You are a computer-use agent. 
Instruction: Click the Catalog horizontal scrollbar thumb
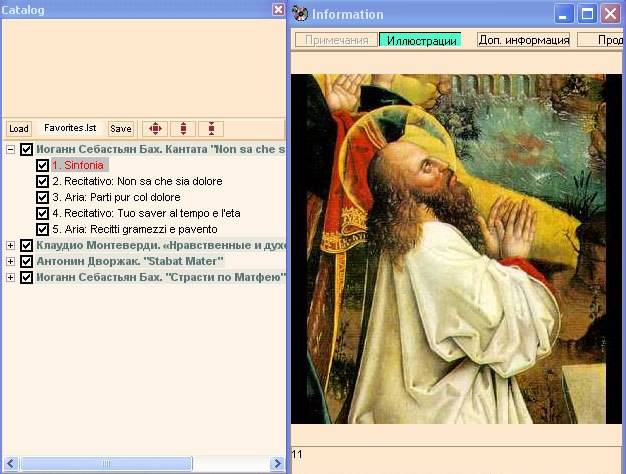pyautogui.click(x=106, y=464)
